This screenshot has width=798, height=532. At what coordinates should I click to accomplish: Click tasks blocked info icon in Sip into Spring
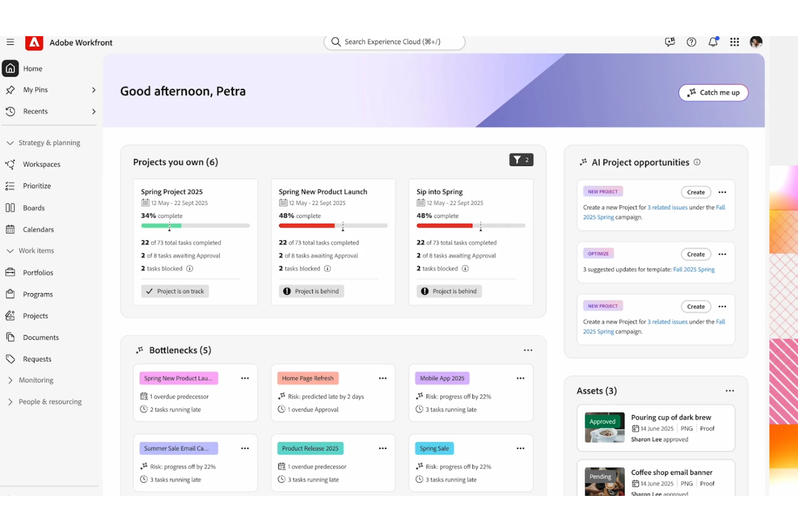(465, 268)
